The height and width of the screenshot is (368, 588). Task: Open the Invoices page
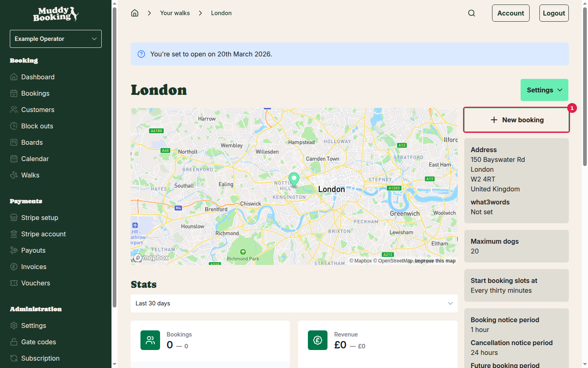pyautogui.click(x=33, y=267)
